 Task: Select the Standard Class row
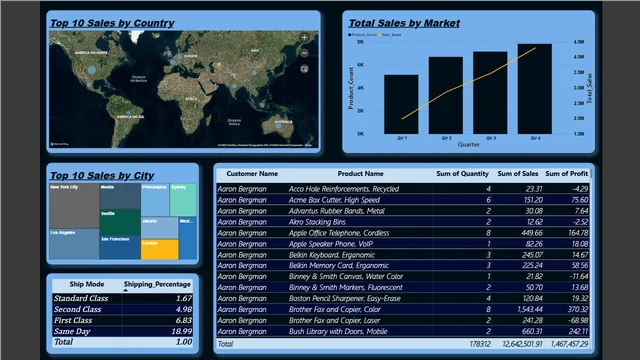pos(122,298)
